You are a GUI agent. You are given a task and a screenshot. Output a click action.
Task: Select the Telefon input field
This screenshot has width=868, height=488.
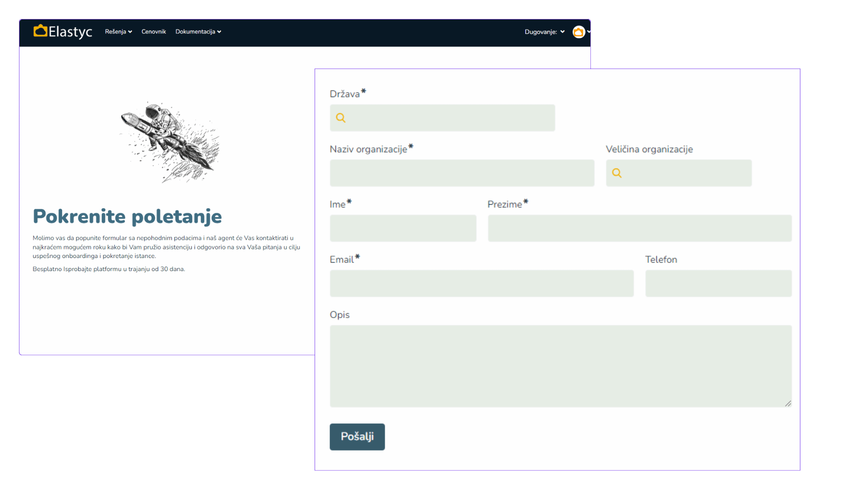(718, 283)
